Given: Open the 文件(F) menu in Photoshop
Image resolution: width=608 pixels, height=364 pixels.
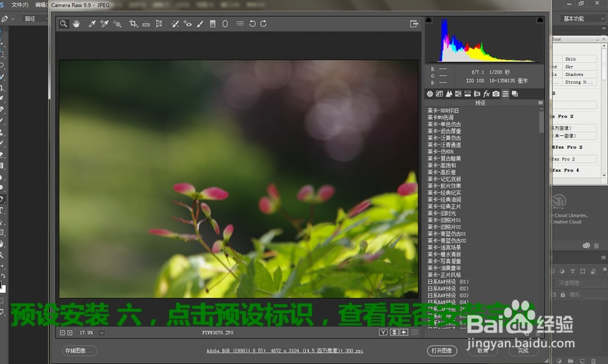Looking at the screenshot, I should click(x=20, y=5).
